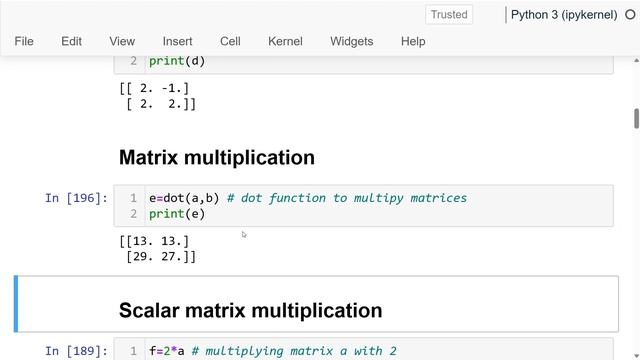
Task: Click the output row [ 2. 2.]]
Action: pyautogui.click(x=161, y=104)
